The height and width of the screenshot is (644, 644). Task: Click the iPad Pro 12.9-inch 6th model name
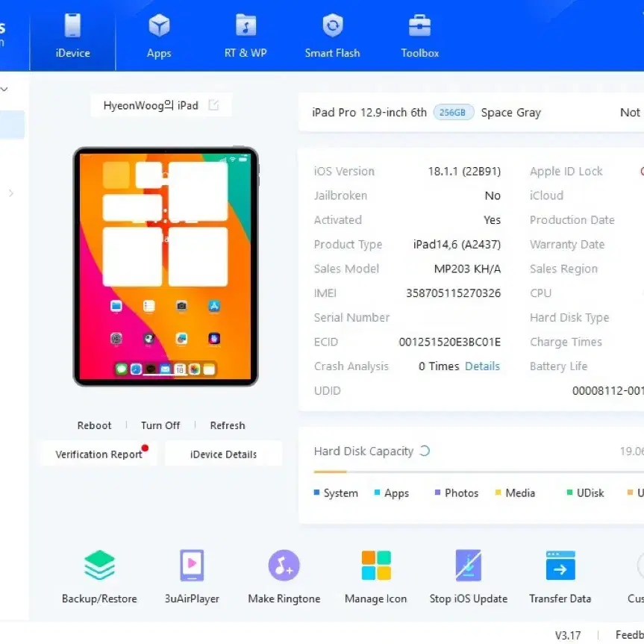(369, 113)
